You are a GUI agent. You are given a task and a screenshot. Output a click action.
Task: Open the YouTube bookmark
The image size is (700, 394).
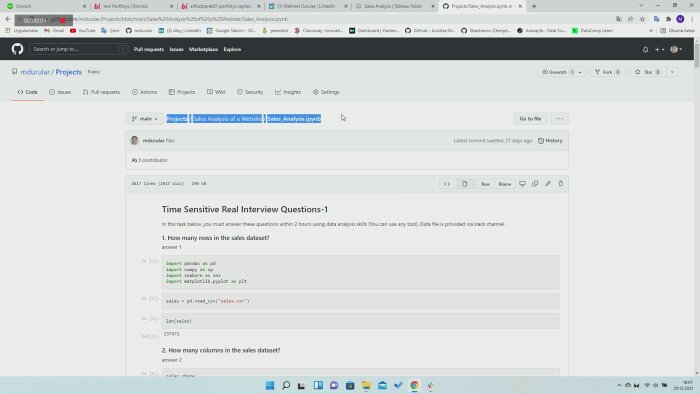point(83,31)
